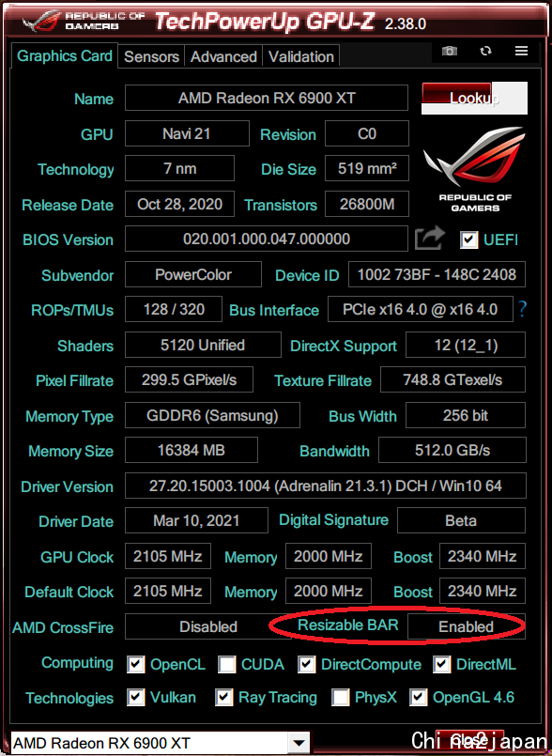Open the Advanced tab
The image size is (552, 756).
click(223, 57)
